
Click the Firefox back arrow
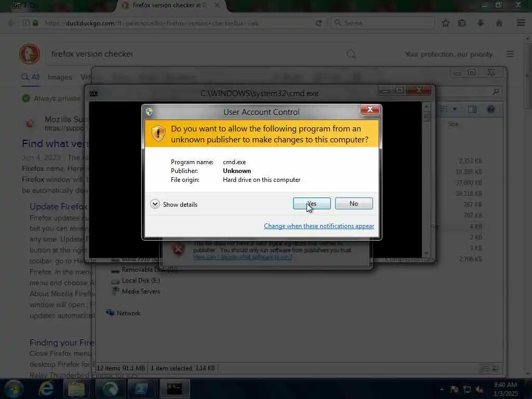(11, 23)
